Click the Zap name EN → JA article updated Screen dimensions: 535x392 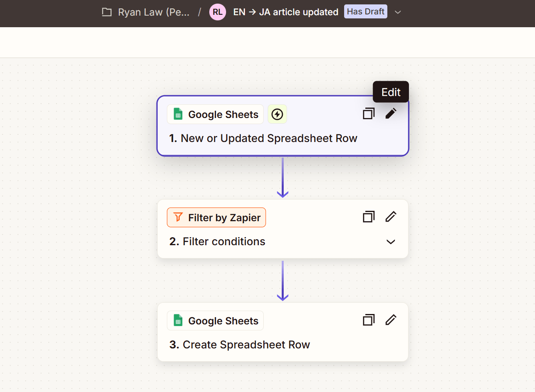point(286,12)
